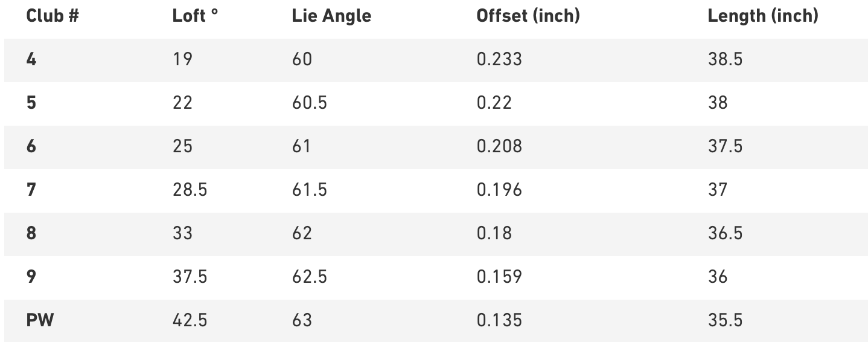Click the Lie Angle column header

pyautogui.click(x=331, y=16)
